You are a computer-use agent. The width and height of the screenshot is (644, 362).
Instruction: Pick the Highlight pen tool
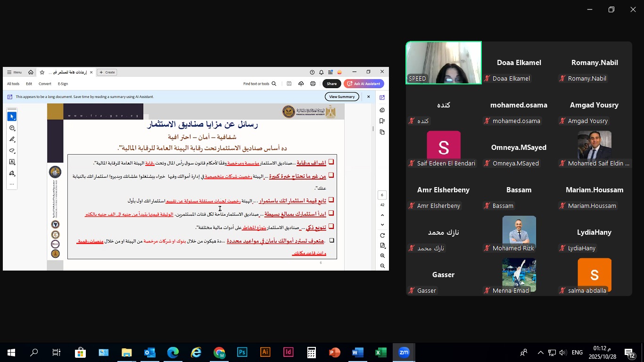pyautogui.click(x=12, y=140)
